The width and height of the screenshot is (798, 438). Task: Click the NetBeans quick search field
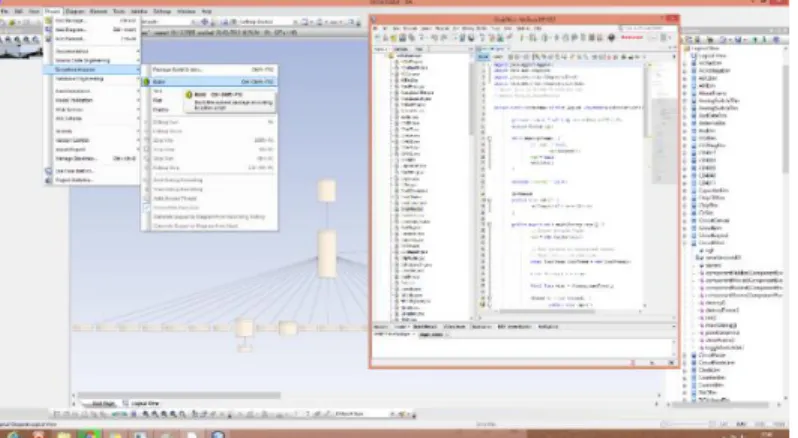tap(646, 28)
